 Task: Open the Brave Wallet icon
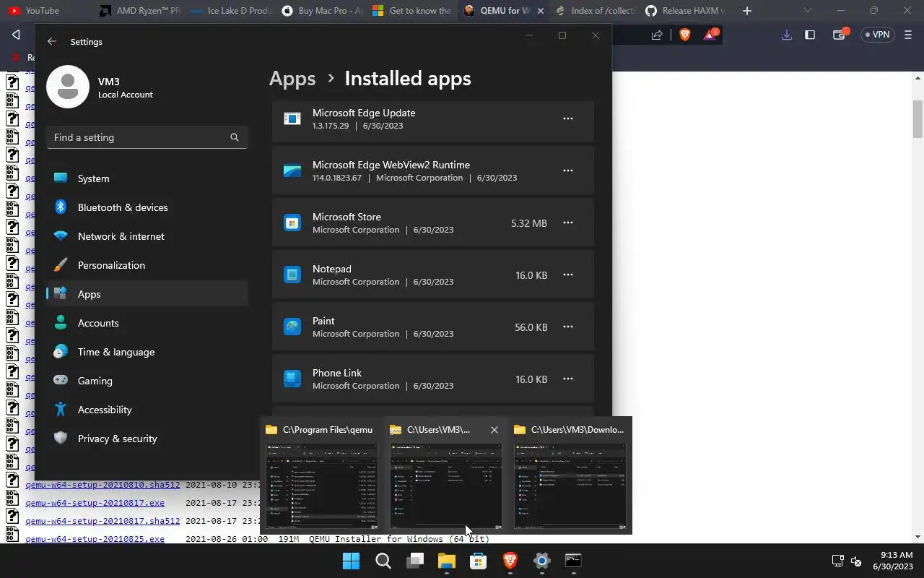tap(840, 35)
